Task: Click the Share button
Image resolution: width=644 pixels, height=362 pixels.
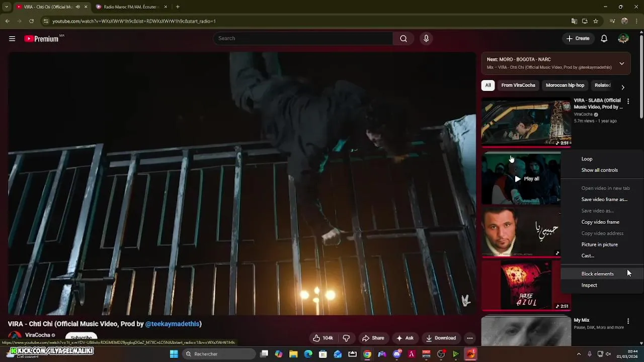Action: pyautogui.click(x=373, y=338)
